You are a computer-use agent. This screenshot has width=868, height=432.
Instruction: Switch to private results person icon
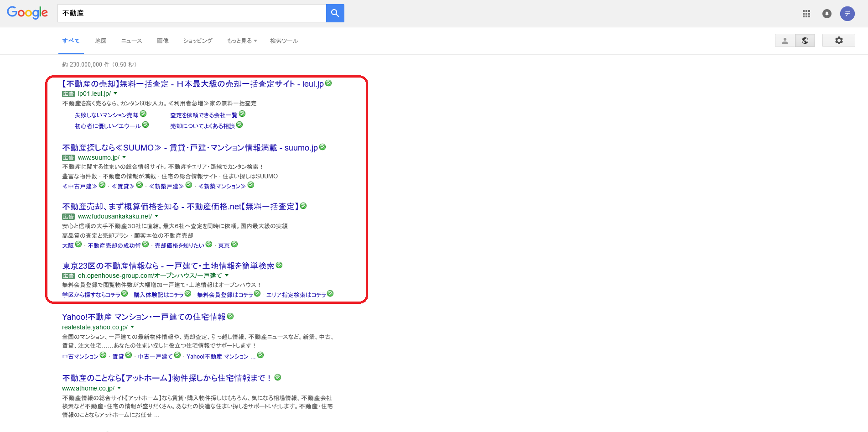pyautogui.click(x=785, y=41)
